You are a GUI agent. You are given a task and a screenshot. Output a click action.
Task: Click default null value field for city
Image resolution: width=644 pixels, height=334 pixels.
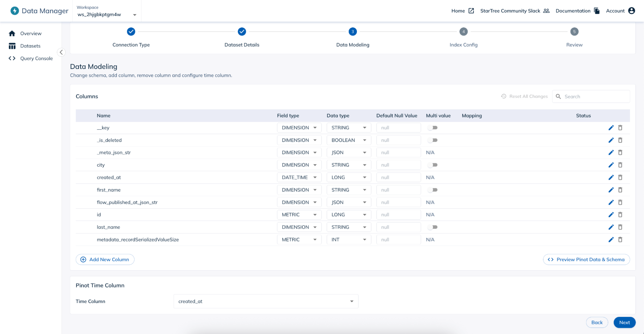pyautogui.click(x=399, y=165)
